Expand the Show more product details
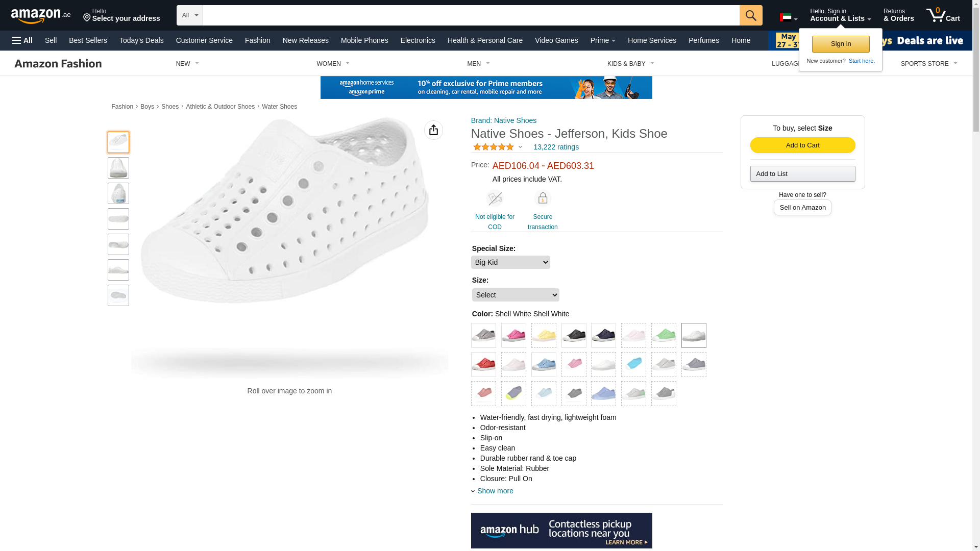 click(x=495, y=491)
